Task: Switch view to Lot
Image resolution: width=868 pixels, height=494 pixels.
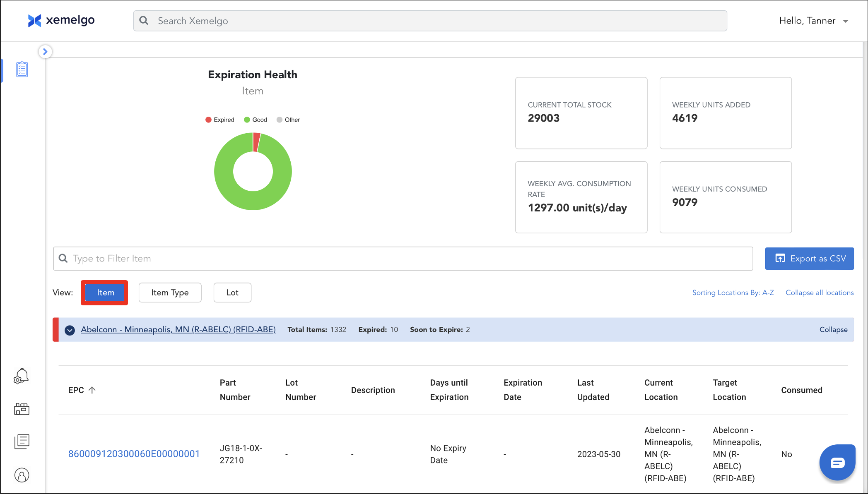Action: [232, 293]
